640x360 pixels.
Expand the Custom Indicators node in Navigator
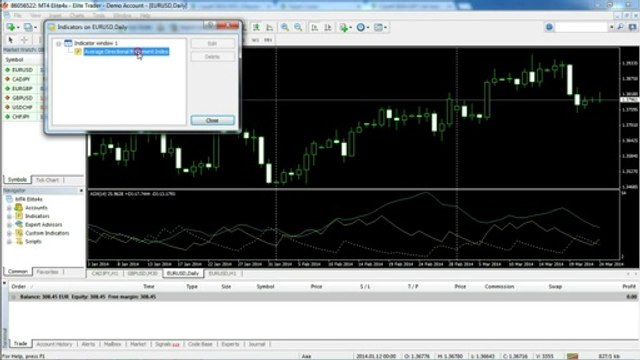[x=9, y=233]
